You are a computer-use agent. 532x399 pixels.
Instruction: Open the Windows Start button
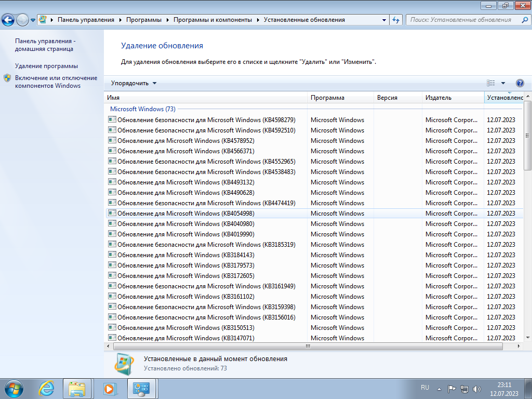click(x=14, y=389)
